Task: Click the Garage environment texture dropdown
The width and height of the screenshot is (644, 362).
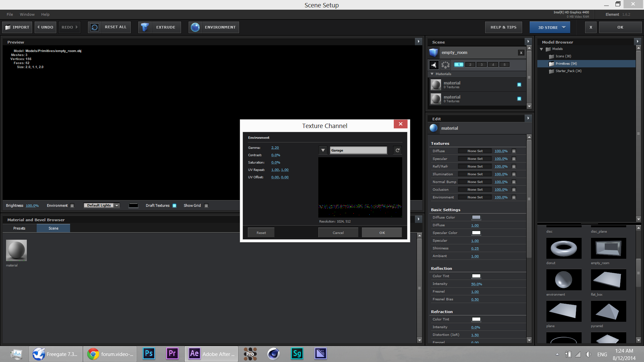Action: 323,150
